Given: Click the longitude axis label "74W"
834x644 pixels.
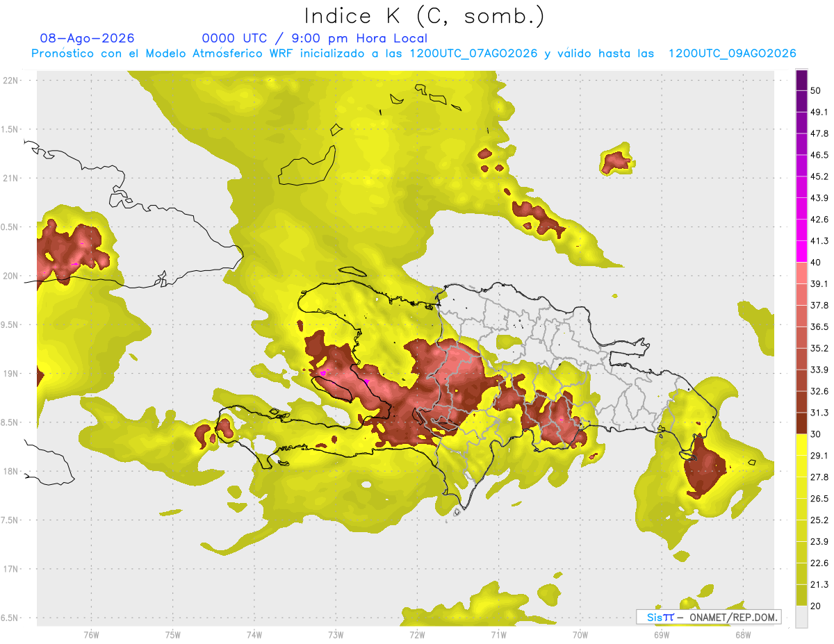Looking at the screenshot, I should (x=254, y=635).
